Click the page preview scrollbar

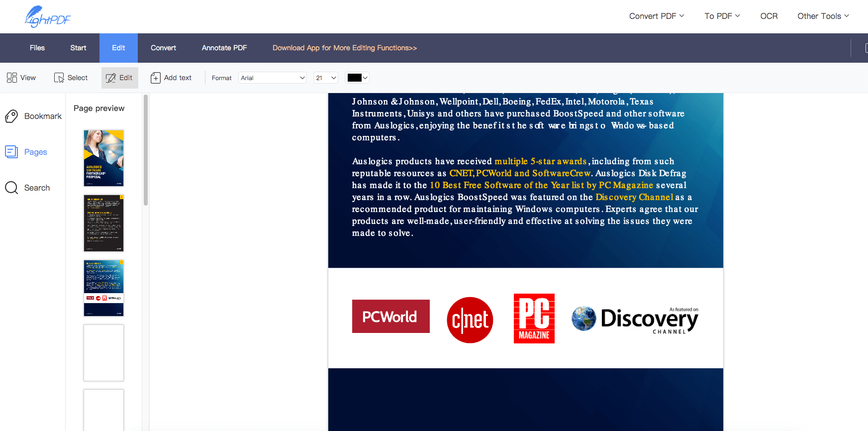click(146, 150)
